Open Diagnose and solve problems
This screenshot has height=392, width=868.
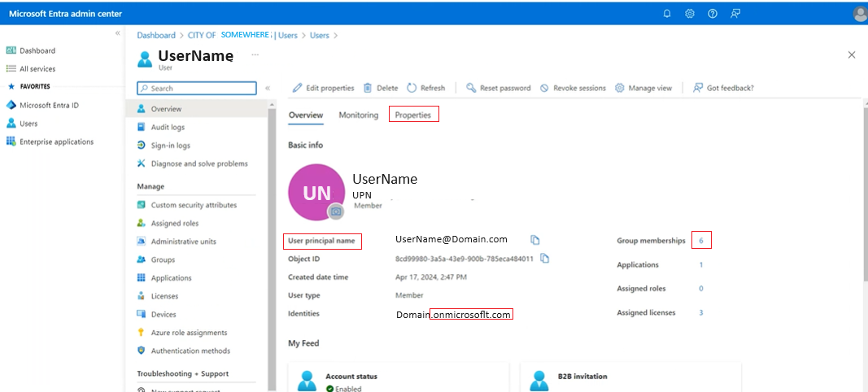coord(201,164)
